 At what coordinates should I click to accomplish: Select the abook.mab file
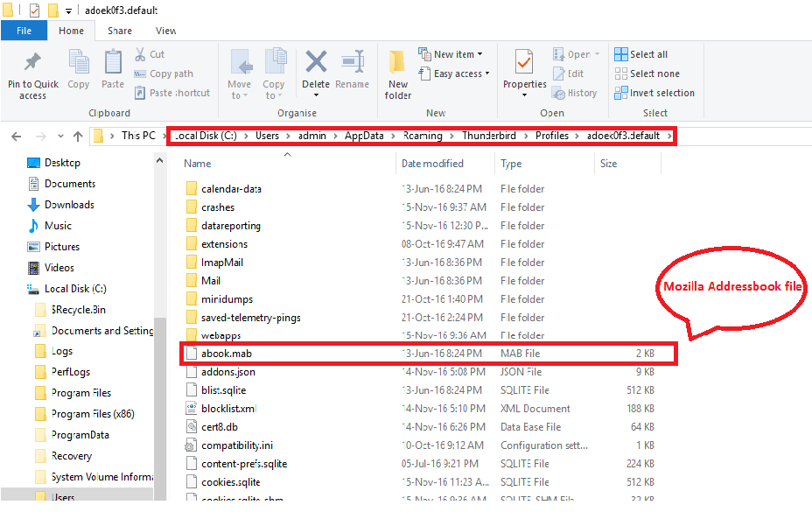point(220,354)
